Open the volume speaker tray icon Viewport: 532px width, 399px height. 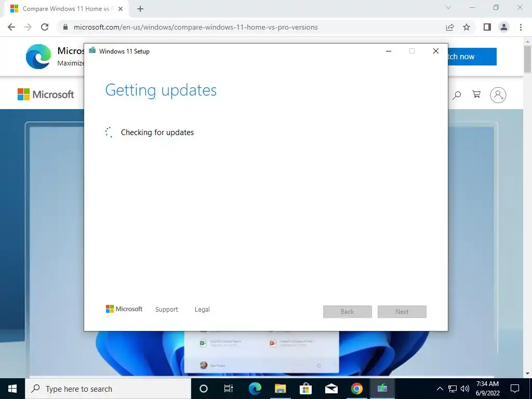tap(465, 389)
